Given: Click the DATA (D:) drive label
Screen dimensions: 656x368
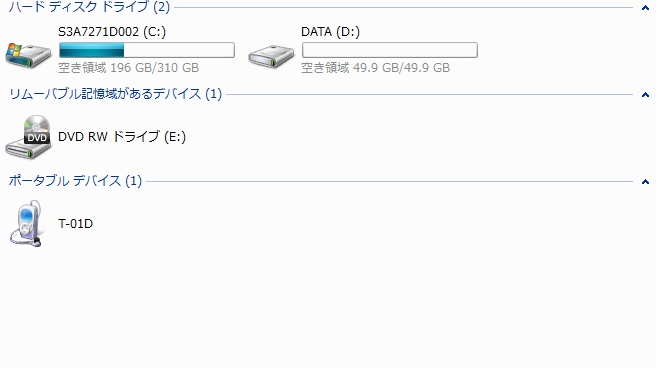Looking at the screenshot, I should click(x=331, y=32).
